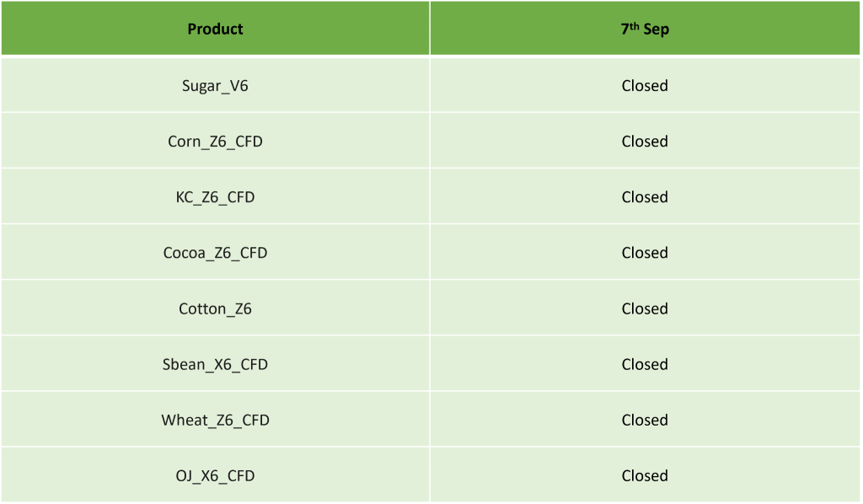Screen dimensions: 863x504
Task: Select the Wheat_Z6_CFD product cell
Action: (x=215, y=421)
